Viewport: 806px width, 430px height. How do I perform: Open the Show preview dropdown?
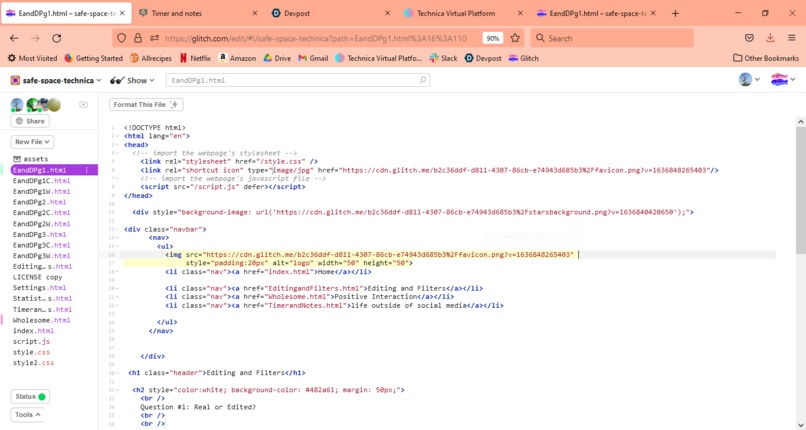(132, 80)
